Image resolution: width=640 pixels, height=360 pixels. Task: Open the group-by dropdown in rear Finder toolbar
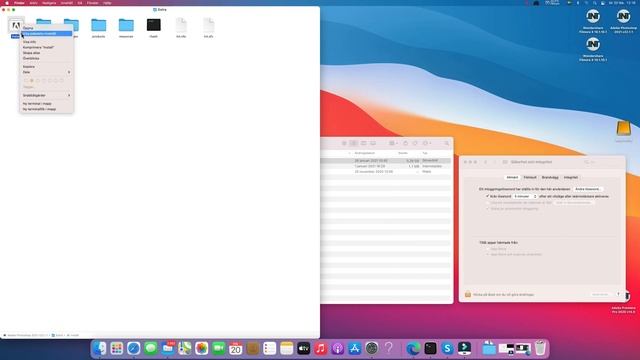(393, 143)
